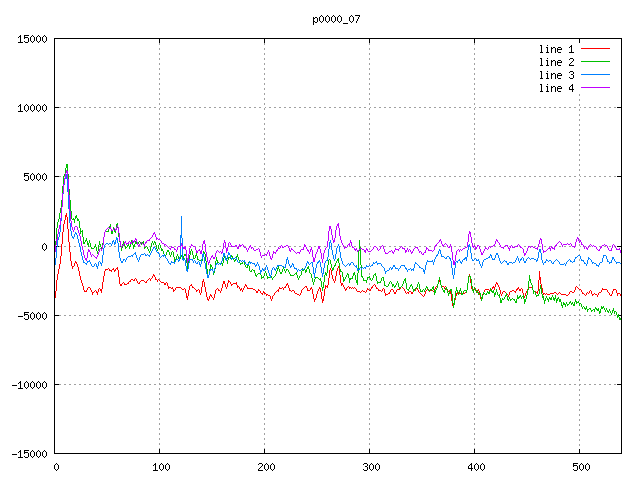Click the 500 x-axis tick label
The image size is (640, 480).
tap(580, 467)
